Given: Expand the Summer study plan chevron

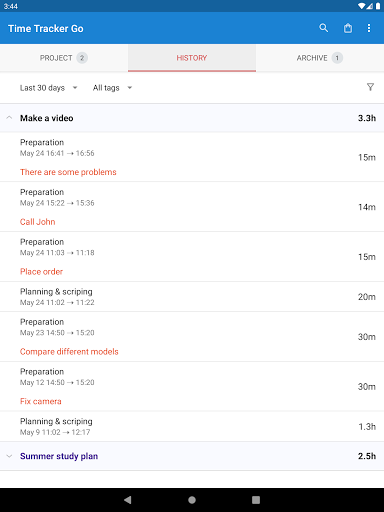Looking at the screenshot, I should [9, 456].
